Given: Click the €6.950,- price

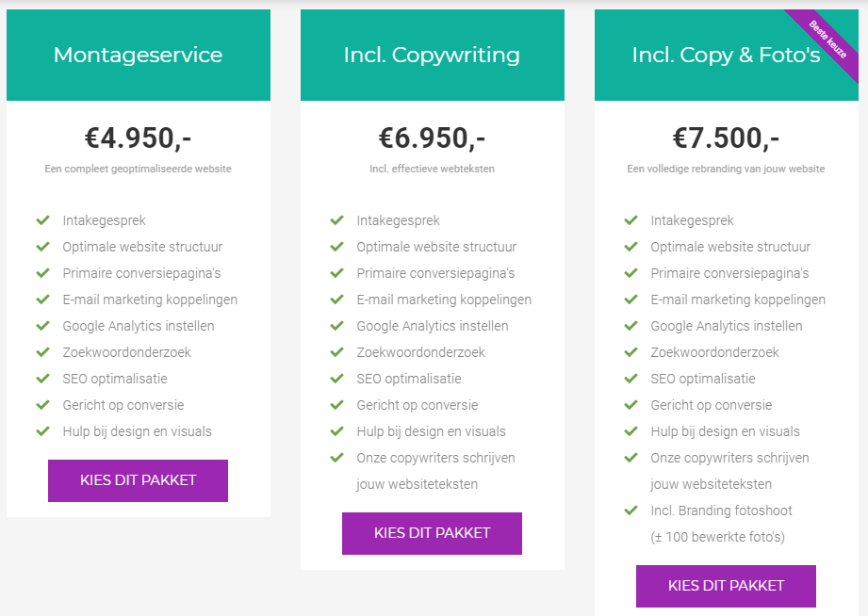Looking at the screenshot, I should pos(432,138).
